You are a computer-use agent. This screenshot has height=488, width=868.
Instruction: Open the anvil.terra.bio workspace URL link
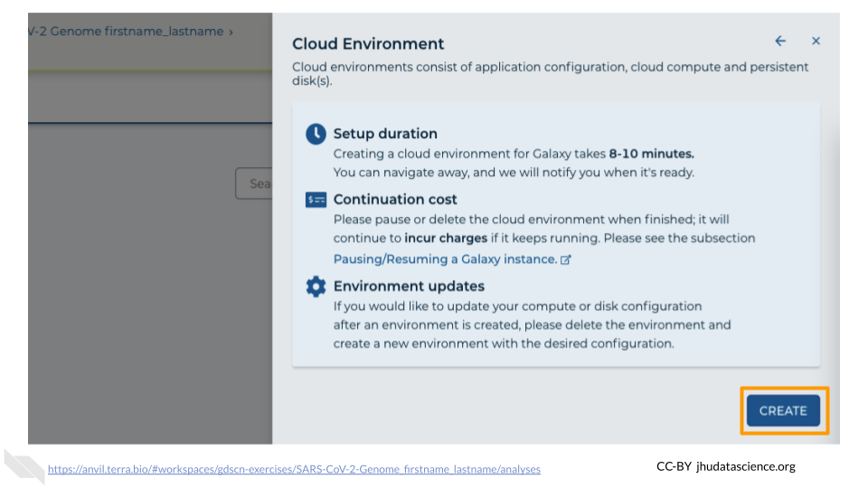[294, 469]
